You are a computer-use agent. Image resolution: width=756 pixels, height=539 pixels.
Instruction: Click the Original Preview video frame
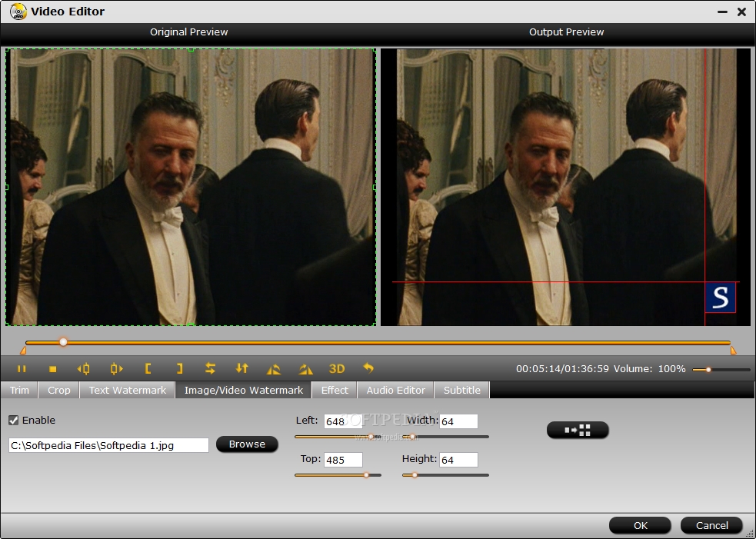pyautogui.click(x=191, y=187)
